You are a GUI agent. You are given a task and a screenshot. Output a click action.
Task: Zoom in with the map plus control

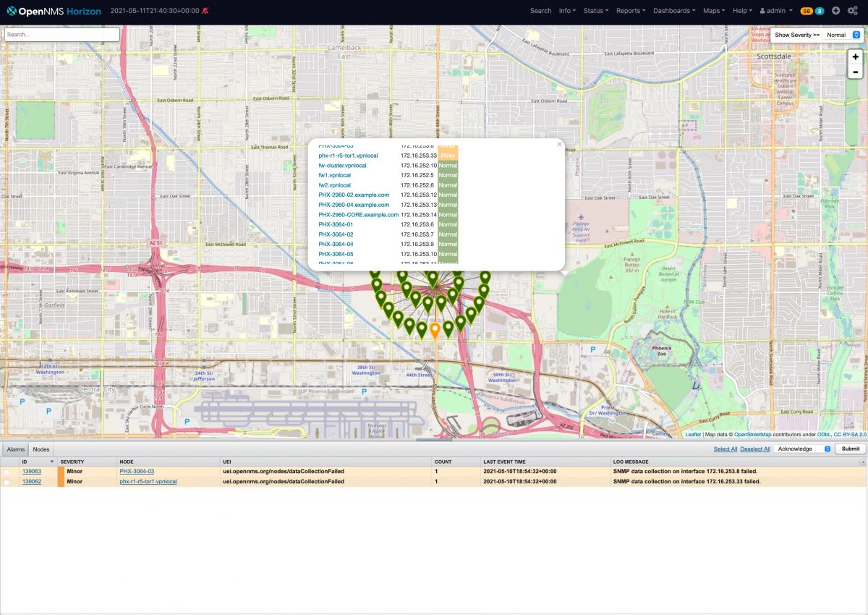pos(855,56)
